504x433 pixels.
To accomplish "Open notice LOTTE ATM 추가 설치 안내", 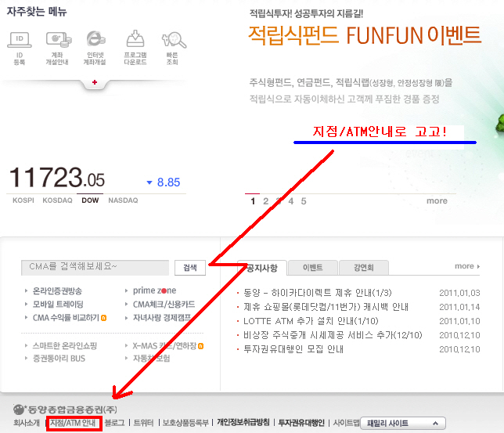I will (311, 321).
